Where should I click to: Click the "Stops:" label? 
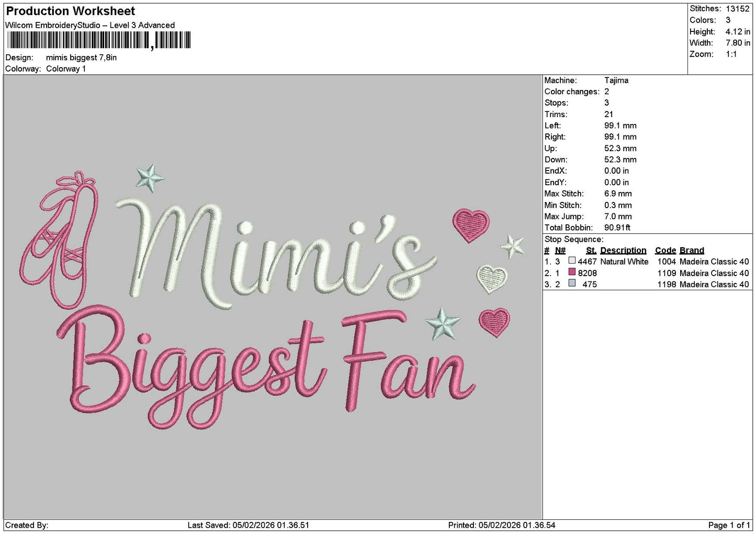[x=556, y=103]
